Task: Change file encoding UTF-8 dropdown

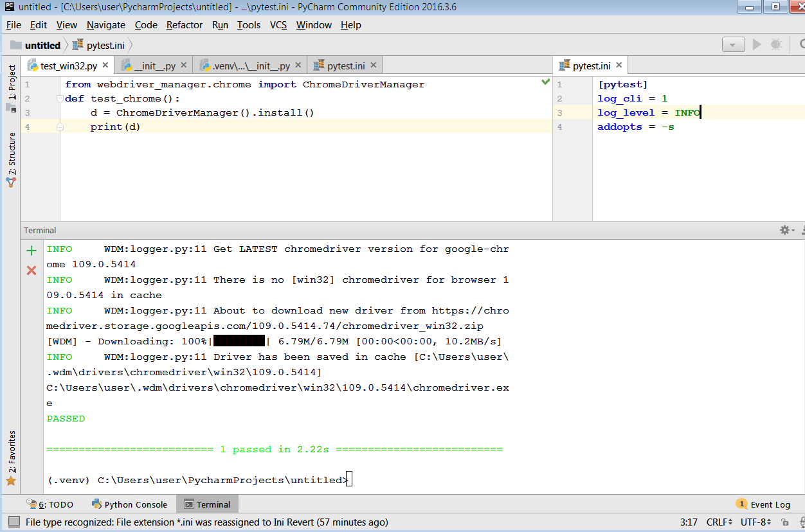Action: click(756, 522)
